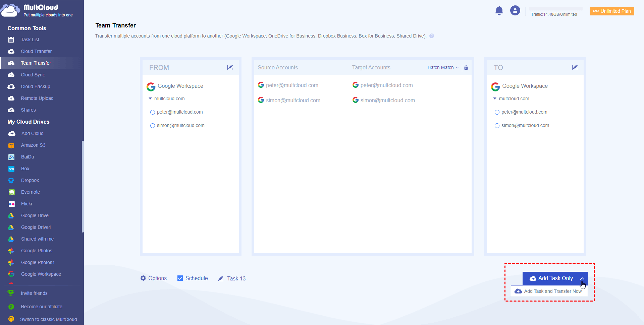Click the Cloud Transfer sidebar icon

tap(11, 51)
